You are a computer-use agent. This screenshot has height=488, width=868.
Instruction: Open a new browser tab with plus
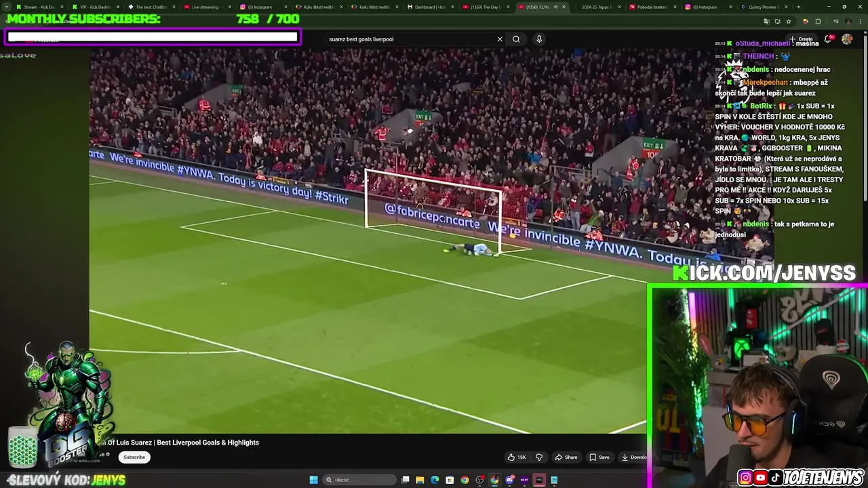click(x=797, y=7)
